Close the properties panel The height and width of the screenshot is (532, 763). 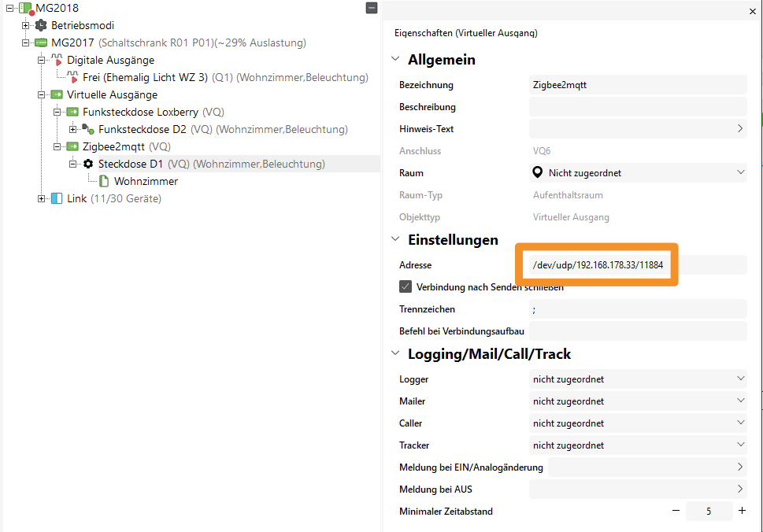(752, 12)
